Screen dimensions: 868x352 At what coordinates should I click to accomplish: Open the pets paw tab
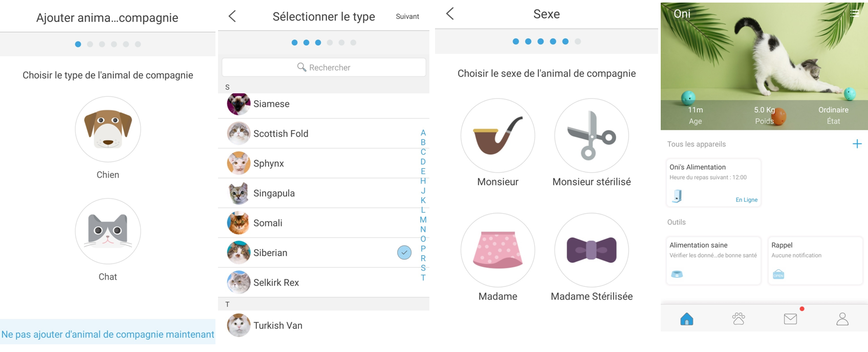(x=739, y=319)
